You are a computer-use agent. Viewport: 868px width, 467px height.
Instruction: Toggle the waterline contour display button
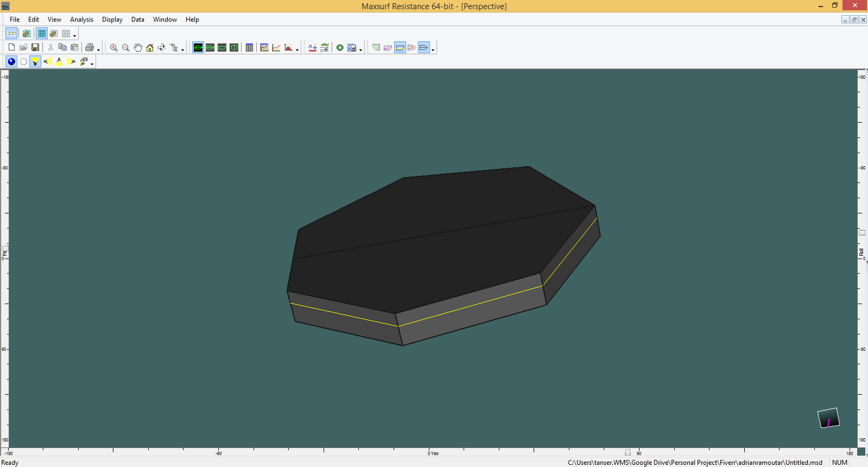click(x=400, y=48)
